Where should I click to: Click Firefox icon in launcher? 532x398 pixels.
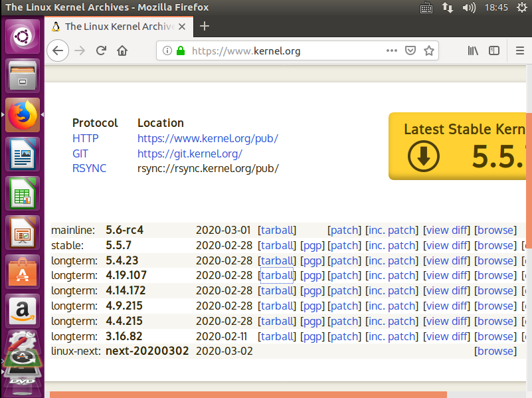tap(23, 115)
